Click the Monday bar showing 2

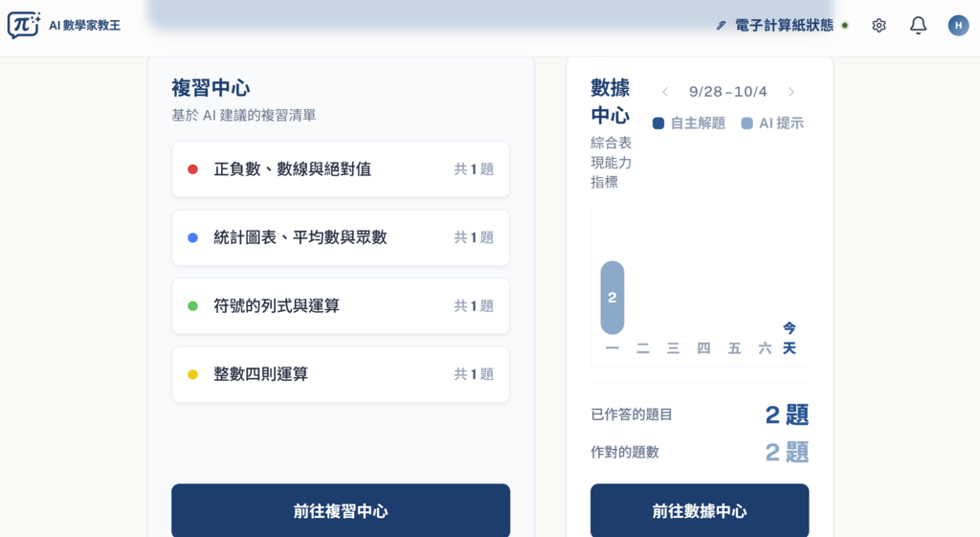(612, 298)
